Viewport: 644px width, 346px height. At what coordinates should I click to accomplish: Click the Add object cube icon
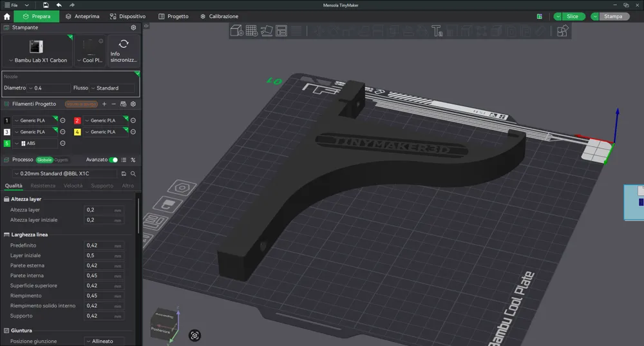237,31
